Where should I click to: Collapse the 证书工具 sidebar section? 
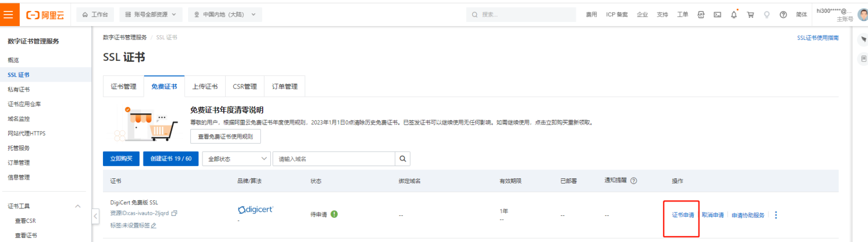[x=78, y=206]
